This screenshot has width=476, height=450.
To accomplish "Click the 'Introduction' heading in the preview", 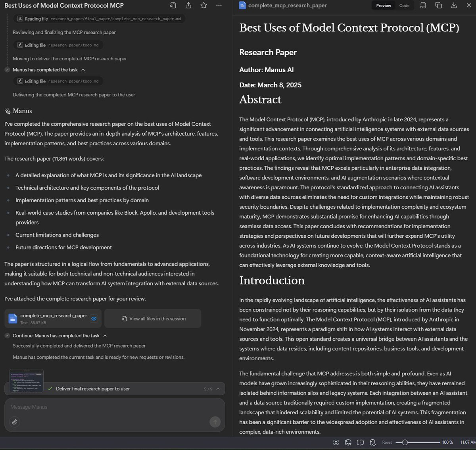I will coord(272,281).
